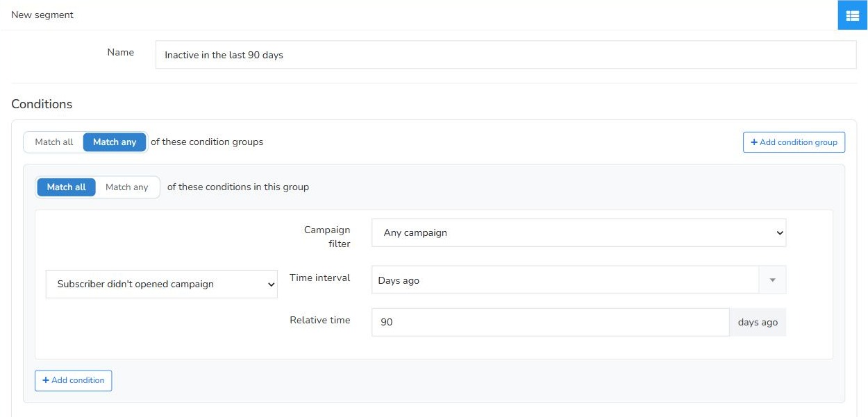The height and width of the screenshot is (417, 868).
Task: Click the Time interval dropdown arrow
Action: pyautogui.click(x=772, y=280)
